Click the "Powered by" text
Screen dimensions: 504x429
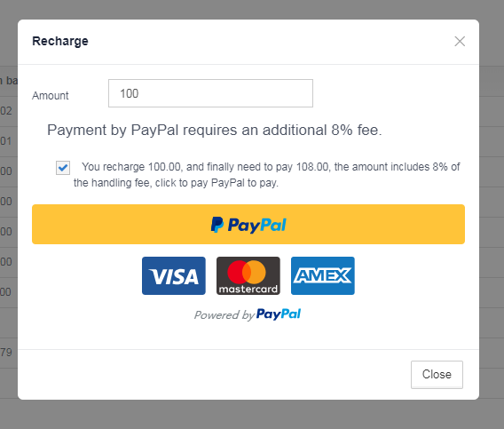tap(224, 315)
